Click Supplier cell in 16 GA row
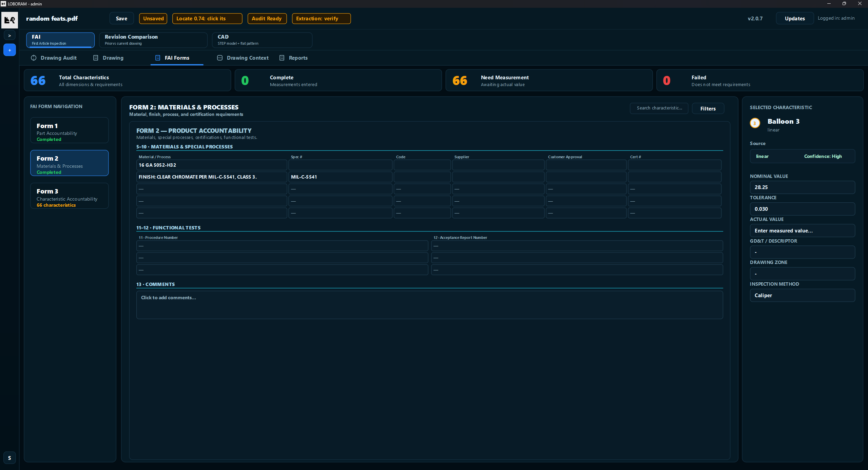This screenshot has height=470, width=868. (498, 165)
